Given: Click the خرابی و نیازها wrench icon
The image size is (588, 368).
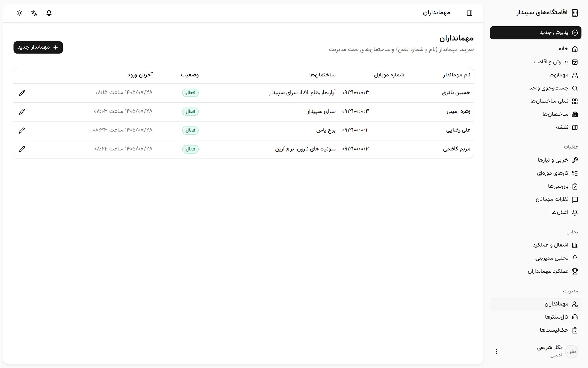Looking at the screenshot, I should tap(575, 160).
